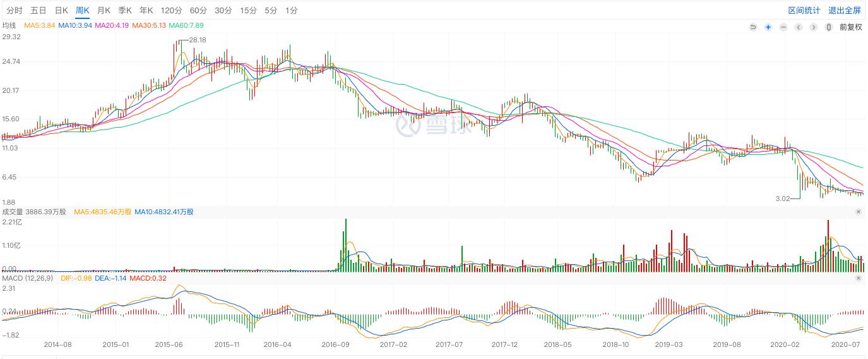Click the 2.21亿 volume axis label

(11, 222)
